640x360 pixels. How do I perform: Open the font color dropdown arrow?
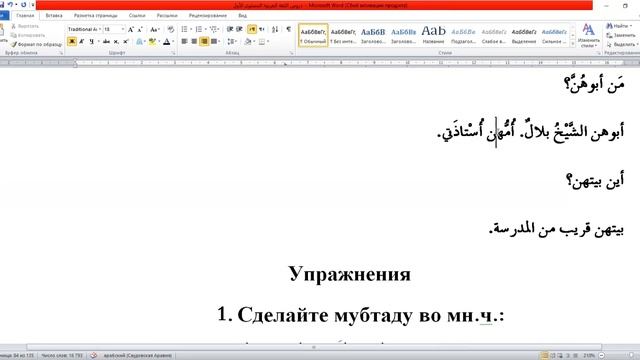[173, 41]
